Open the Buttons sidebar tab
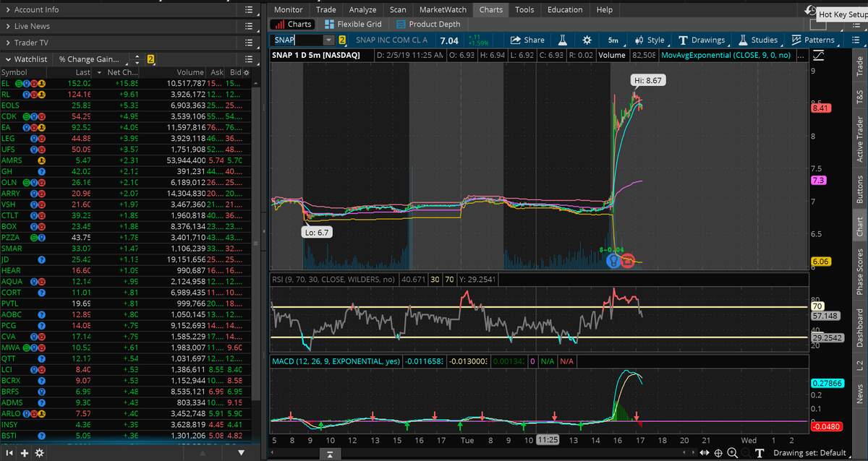 (x=859, y=189)
